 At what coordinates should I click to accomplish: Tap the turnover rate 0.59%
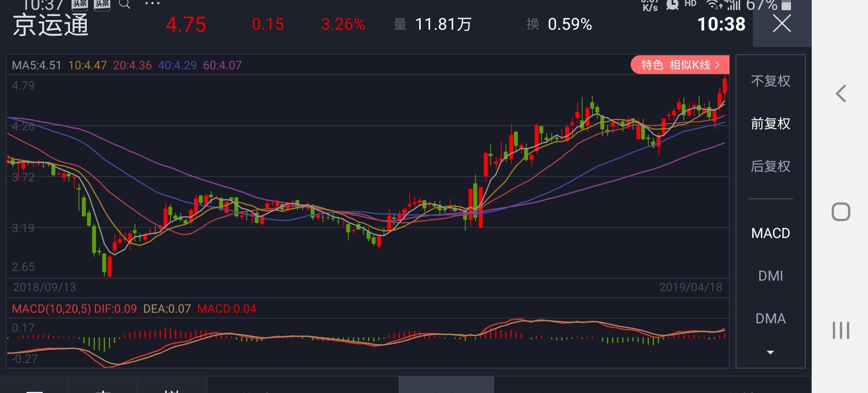pyautogui.click(x=570, y=24)
